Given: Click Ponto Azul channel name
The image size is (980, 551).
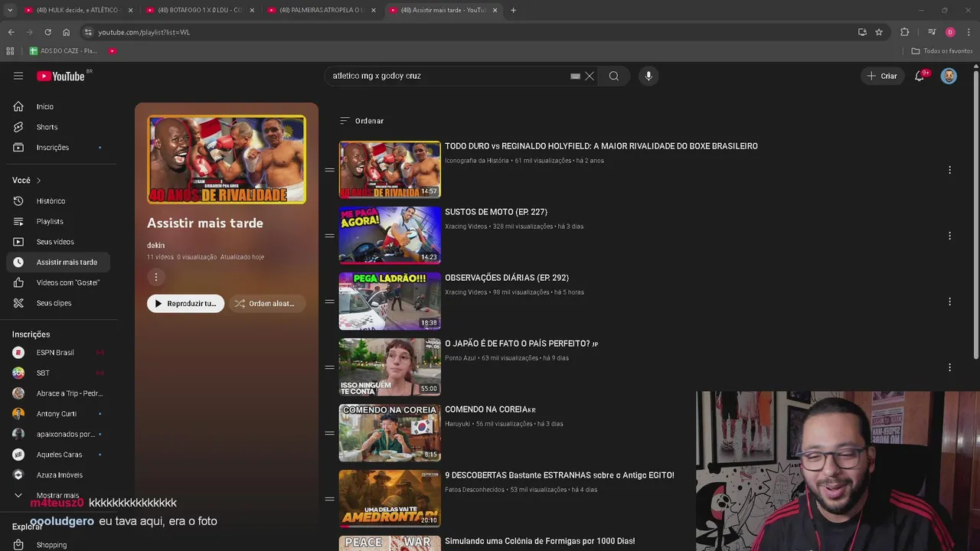Looking at the screenshot, I should pyautogui.click(x=460, y=358).
